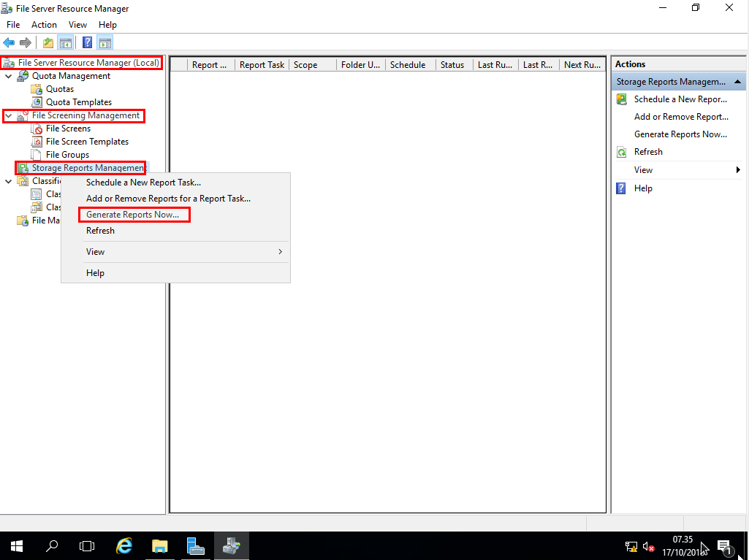Open the File menu
This screenshot has width=749, height=560.
(x=13, y=25)
